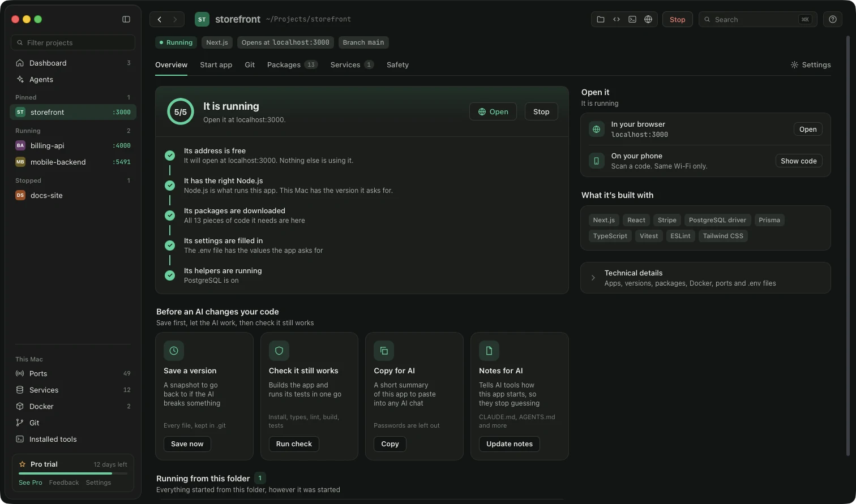
Task: Click the PostgreSQL driver tag
Action: coord(717,220)
